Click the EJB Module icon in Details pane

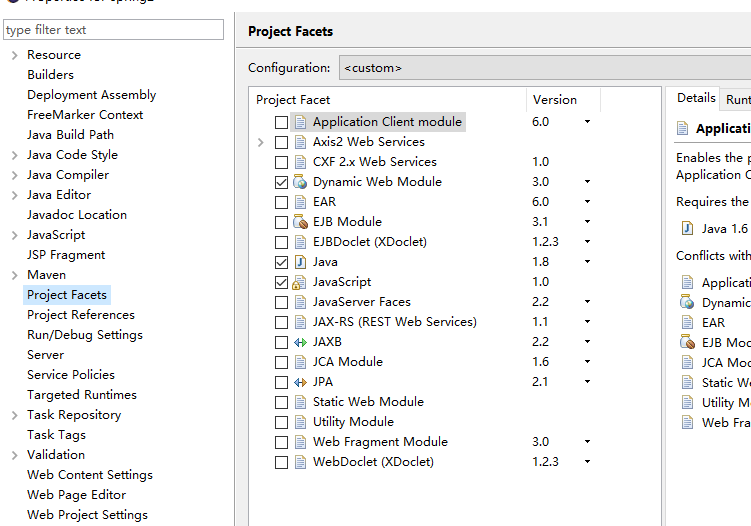(687, 342)
